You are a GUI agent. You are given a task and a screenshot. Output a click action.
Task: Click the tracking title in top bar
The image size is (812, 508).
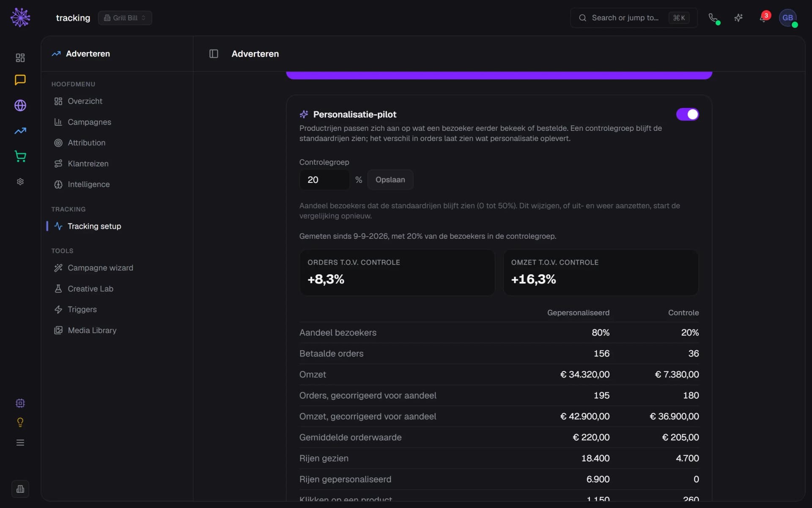73,18
